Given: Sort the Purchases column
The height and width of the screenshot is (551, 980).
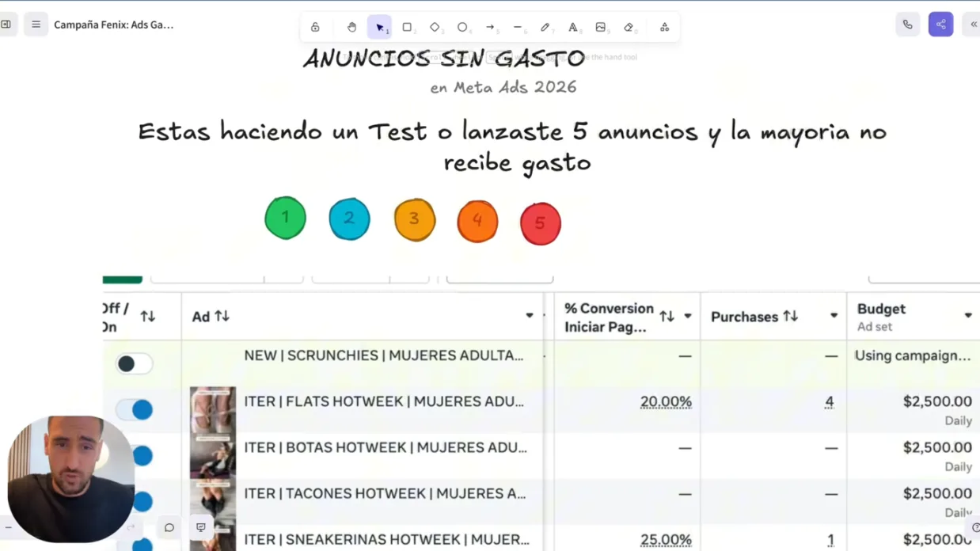Looking at the screenshot, I should pyautogui.click(x=790, y=316).
